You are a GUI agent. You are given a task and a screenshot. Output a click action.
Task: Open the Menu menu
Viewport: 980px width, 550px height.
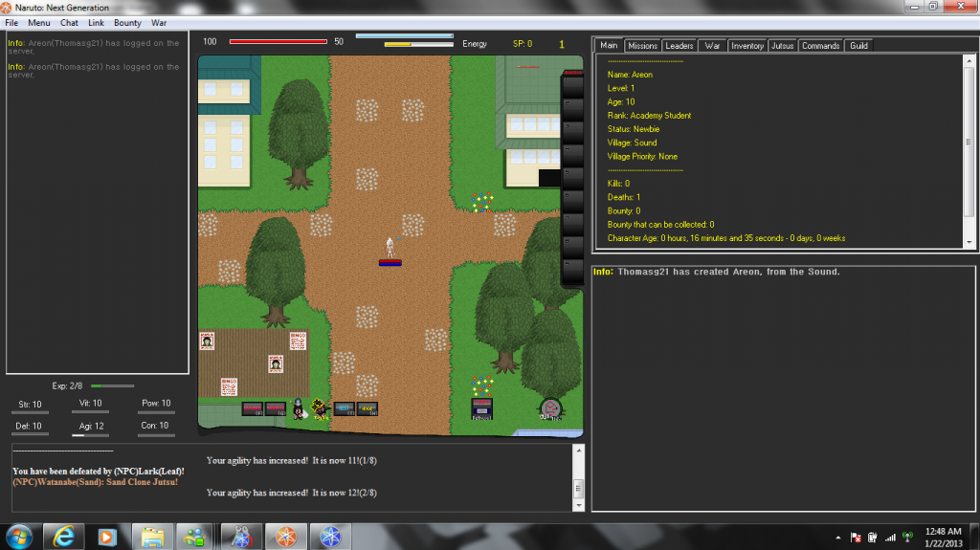tap(38, 23)
